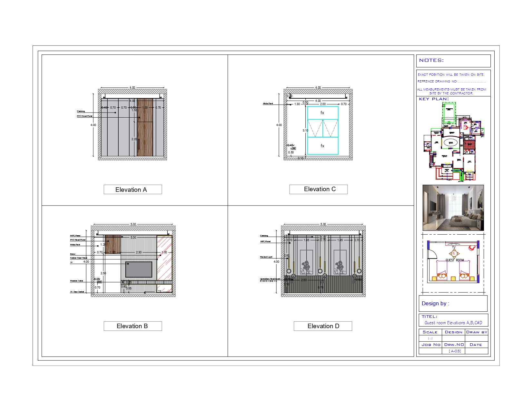
Task: Click the upper "fx" fixed glass marker in Elevation C
Action: 322,112
